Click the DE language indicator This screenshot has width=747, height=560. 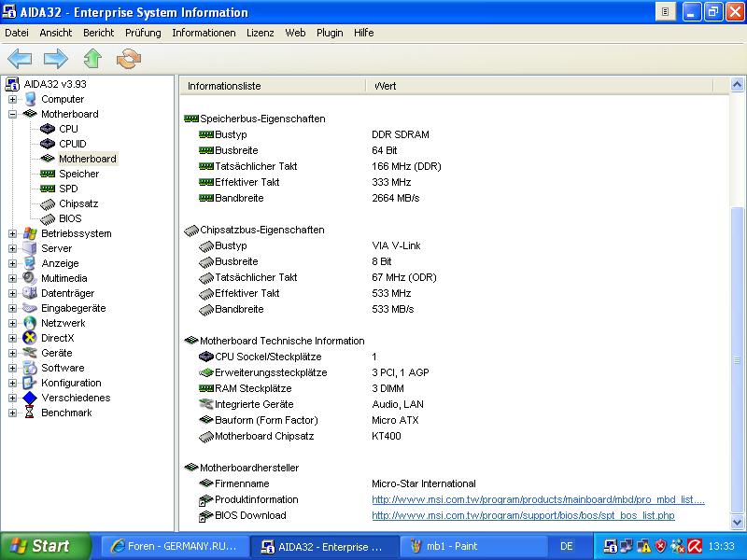(566, 546)
